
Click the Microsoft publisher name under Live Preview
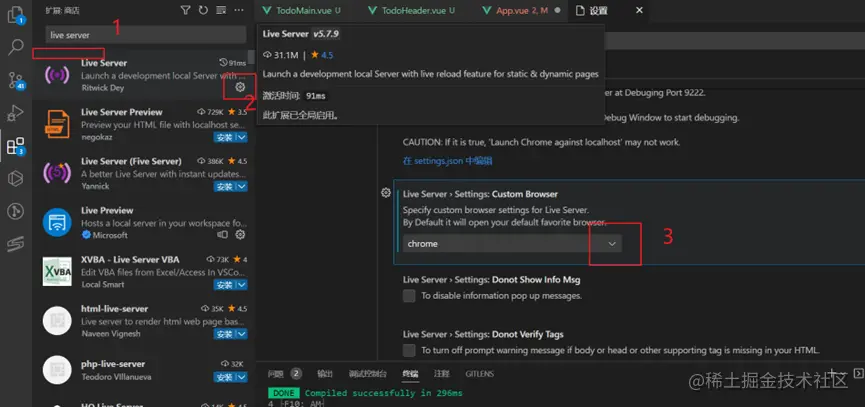110,235
